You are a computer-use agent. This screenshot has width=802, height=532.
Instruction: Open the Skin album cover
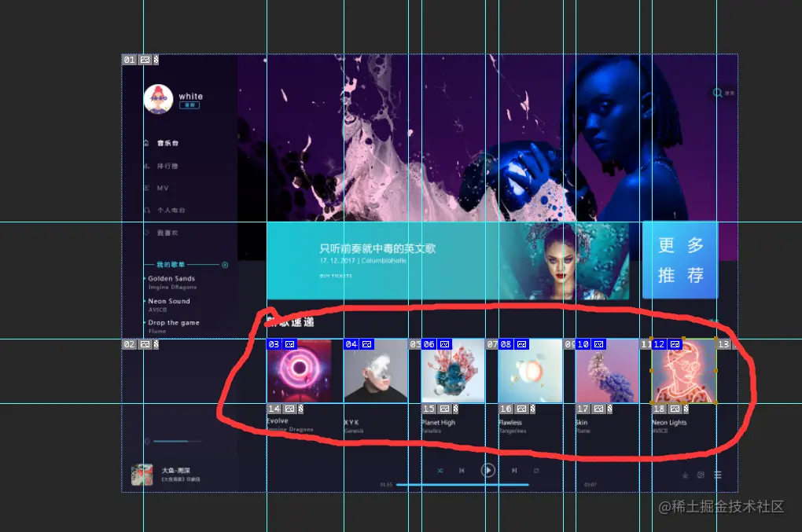(608, 371)
